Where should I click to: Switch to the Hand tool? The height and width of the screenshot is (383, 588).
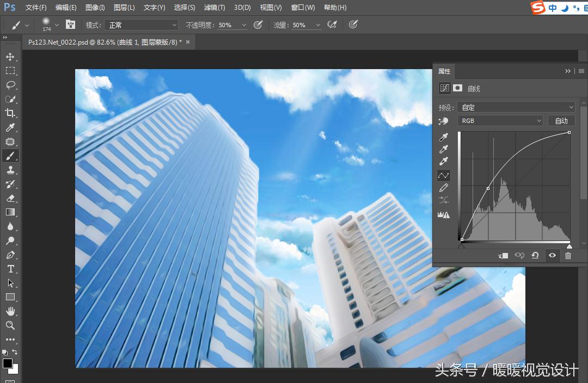coord(10,311)
